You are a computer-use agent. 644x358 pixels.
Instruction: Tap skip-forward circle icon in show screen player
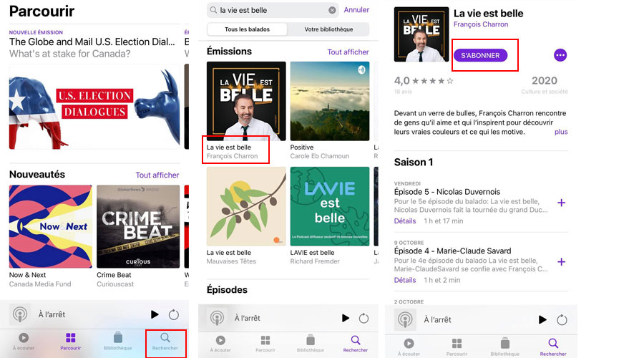(562, 320)
